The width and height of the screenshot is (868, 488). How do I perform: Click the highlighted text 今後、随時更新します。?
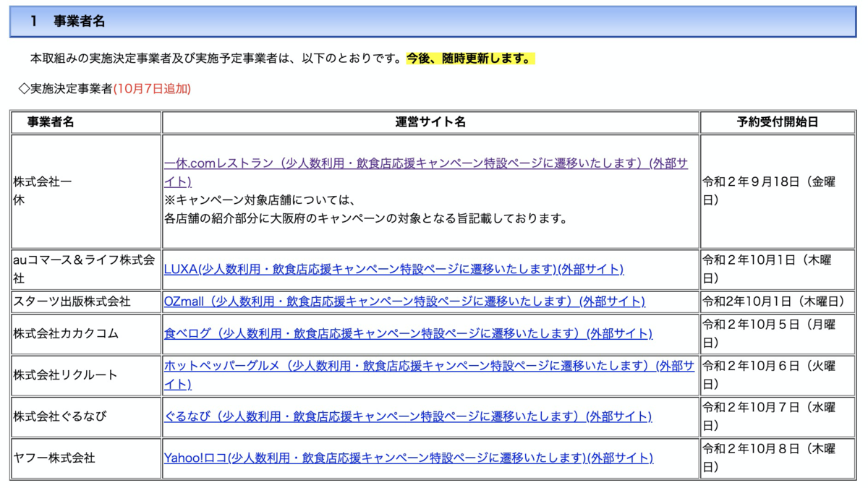click(470, 59)
